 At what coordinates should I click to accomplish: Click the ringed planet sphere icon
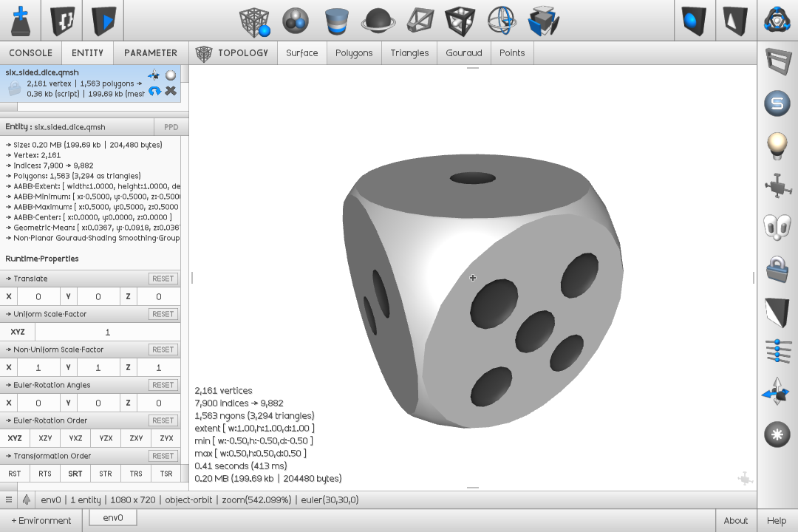tap(378, 21)
